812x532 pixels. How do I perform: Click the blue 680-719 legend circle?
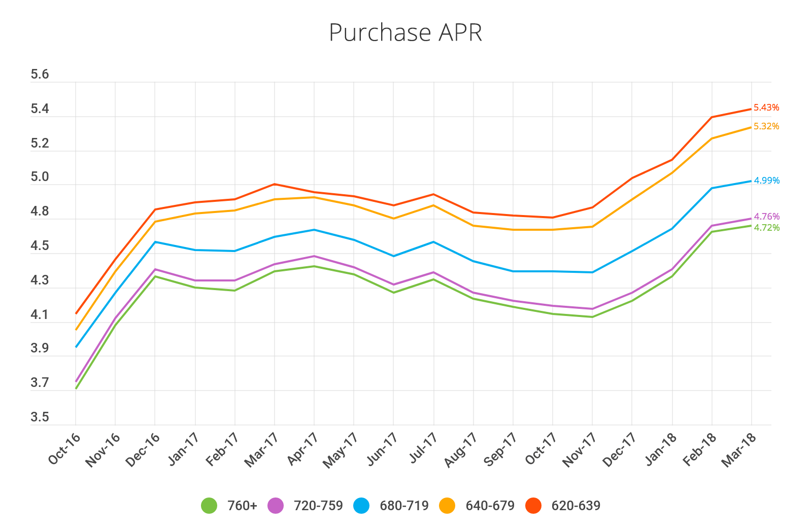pos(361,506)
